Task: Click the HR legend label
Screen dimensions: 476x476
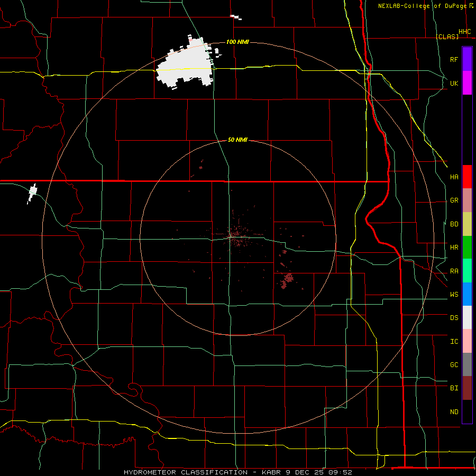Action: tap(454, 248)
